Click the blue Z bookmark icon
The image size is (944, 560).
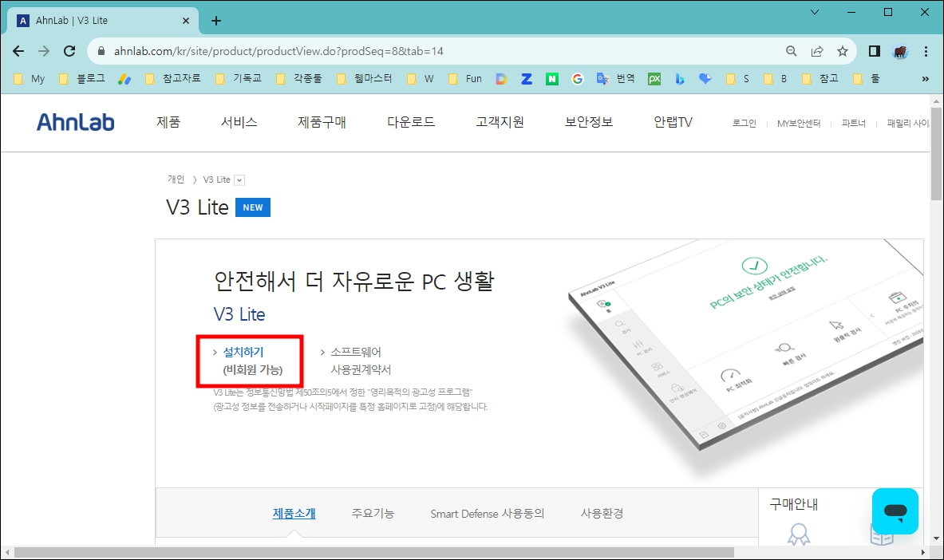527,79
